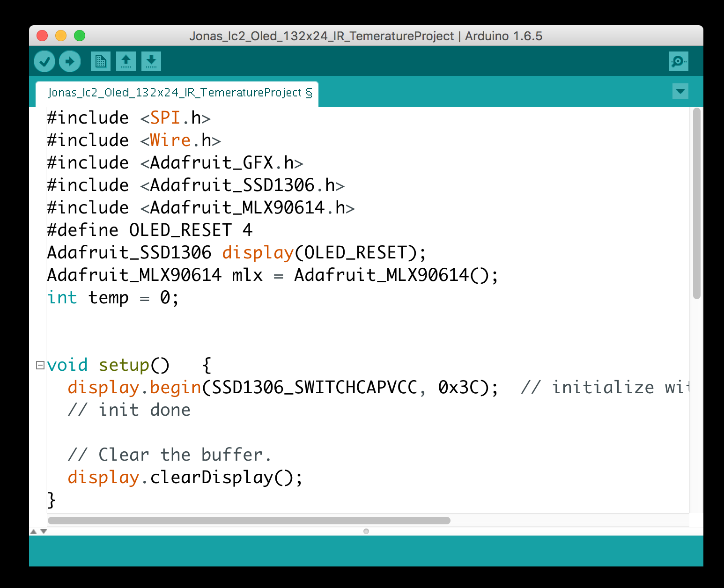Click on 'display(OLED_RESET);' text
This screenshot has height=588, width=724.
point(324,253)
